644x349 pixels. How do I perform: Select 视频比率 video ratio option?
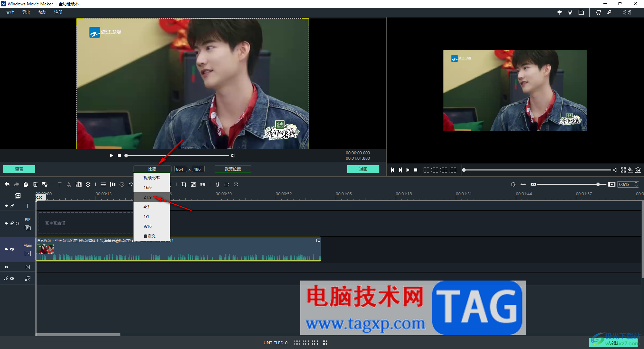[152, 178]
